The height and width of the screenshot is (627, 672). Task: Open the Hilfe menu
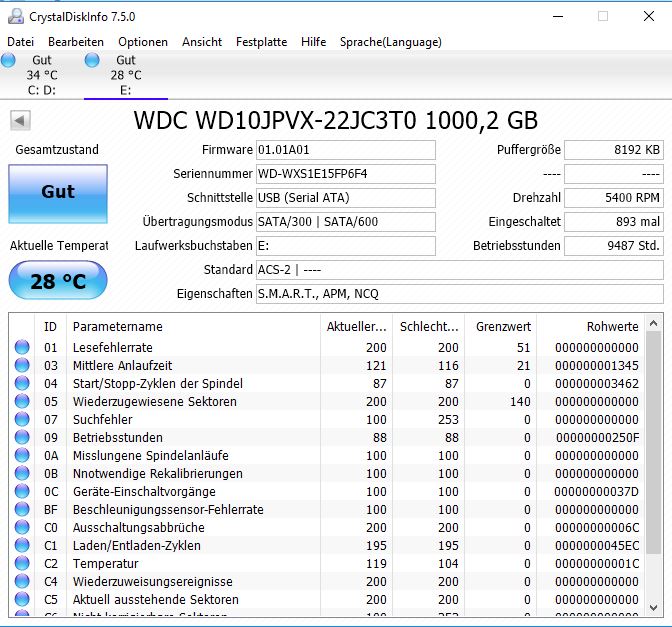click(313, 42)
